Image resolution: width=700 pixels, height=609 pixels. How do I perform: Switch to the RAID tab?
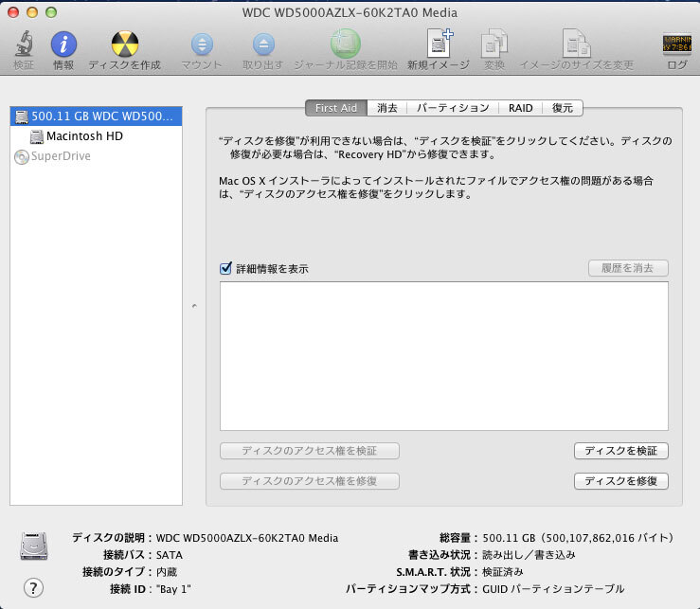(x=521, y=108)
